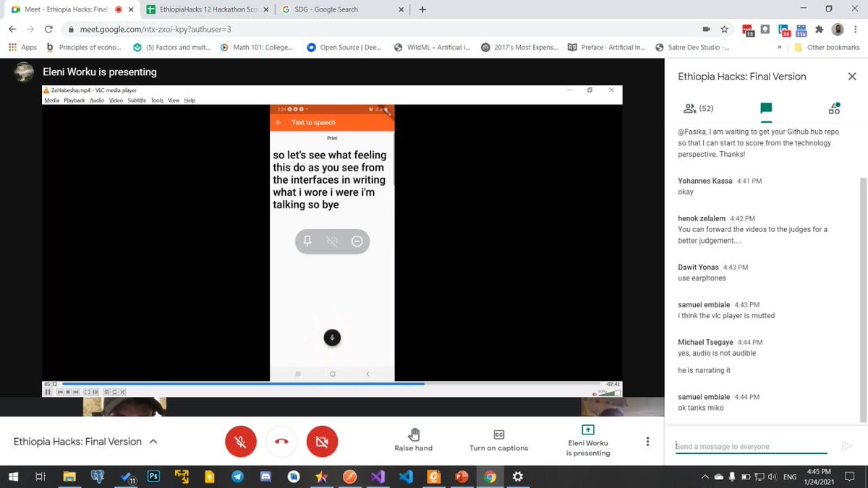The image size is (868, 488).
Task: Reload the Meet page
Action: point(49,30)
